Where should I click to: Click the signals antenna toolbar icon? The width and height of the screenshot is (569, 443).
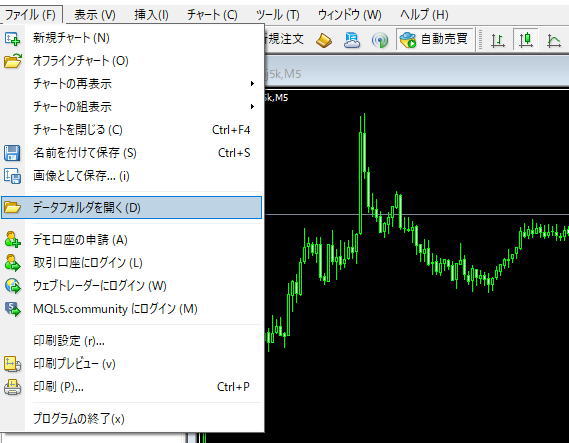point(380,40)
